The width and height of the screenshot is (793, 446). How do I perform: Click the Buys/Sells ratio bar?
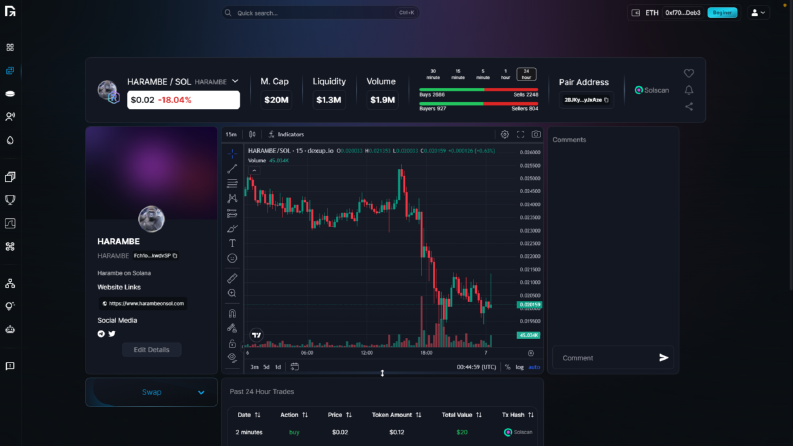[478, 90]
